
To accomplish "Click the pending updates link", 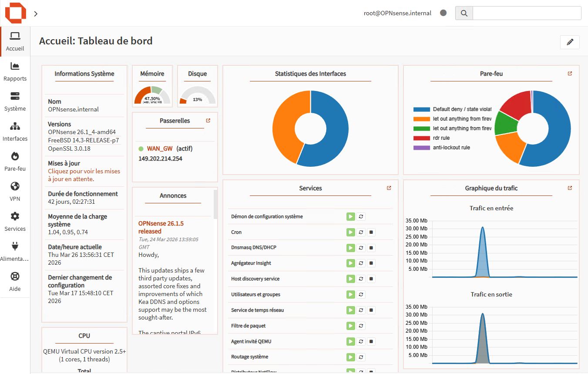I will [84, 175].
